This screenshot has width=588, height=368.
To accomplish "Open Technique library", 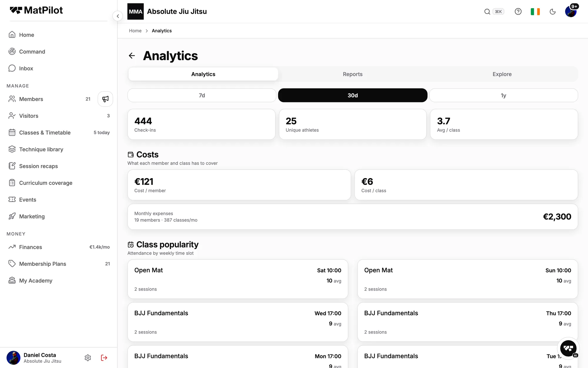I will click(59, 149).
